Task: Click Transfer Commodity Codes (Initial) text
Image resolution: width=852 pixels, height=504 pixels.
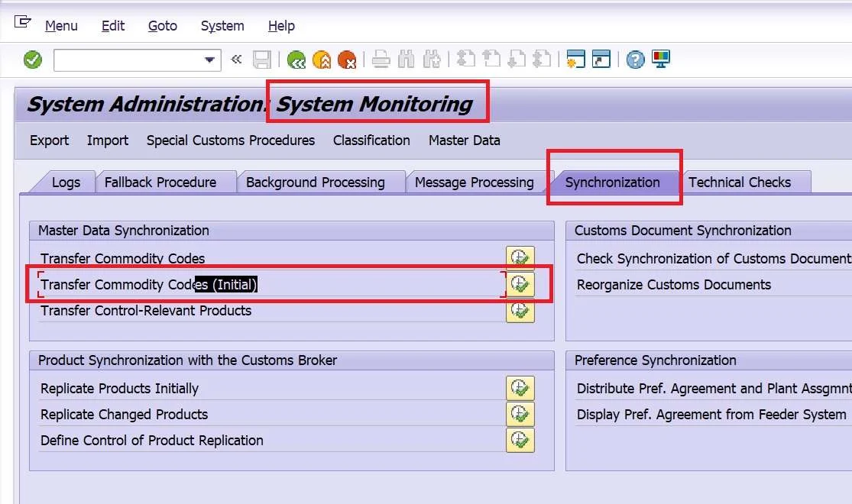Action: [x=148, y=285]
